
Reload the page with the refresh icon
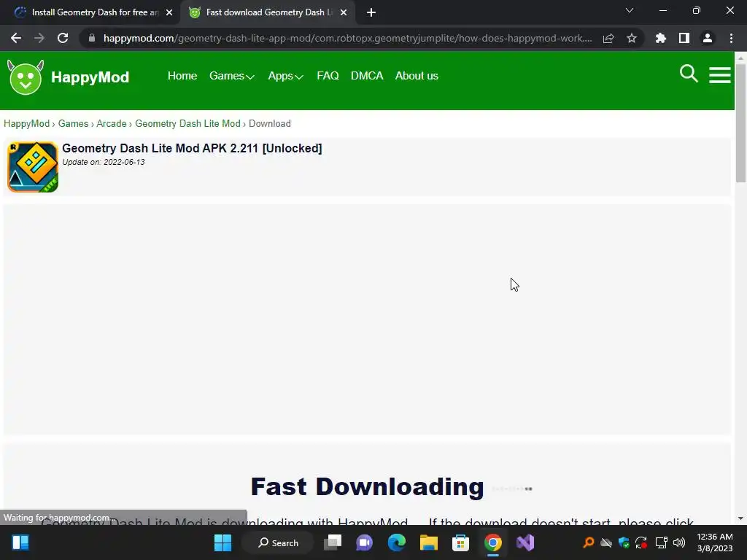(x=63, y=38)
